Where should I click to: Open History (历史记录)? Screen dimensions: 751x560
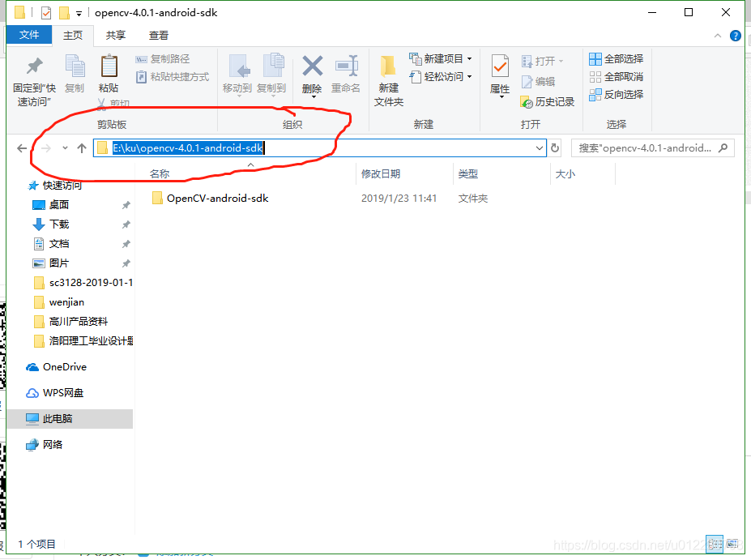pos(548,101)
